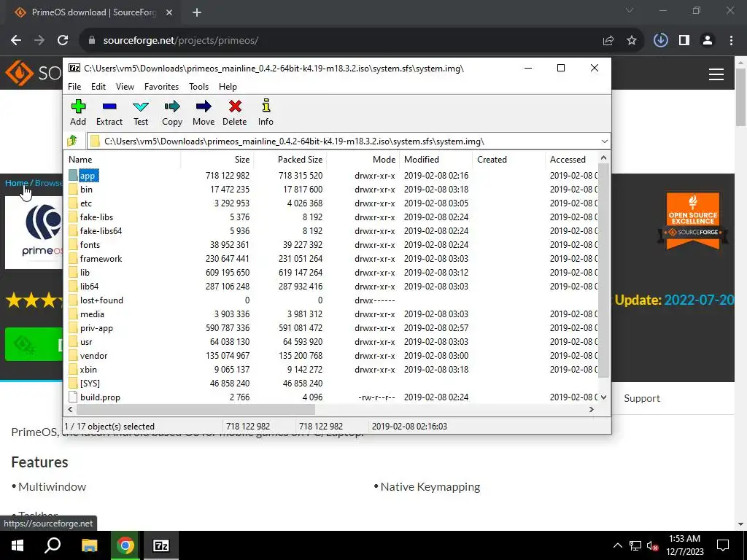747x560 pixels.
Task: Click the Home breadcrumb link
Action: coord(16,183)
